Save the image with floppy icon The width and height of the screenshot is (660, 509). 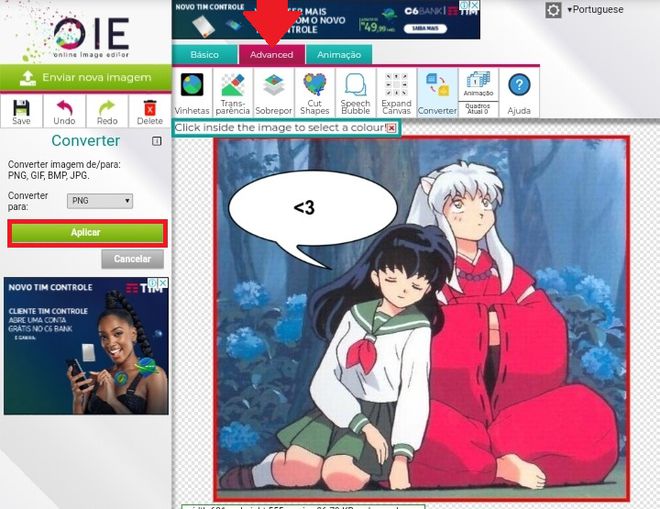[21, 112]
